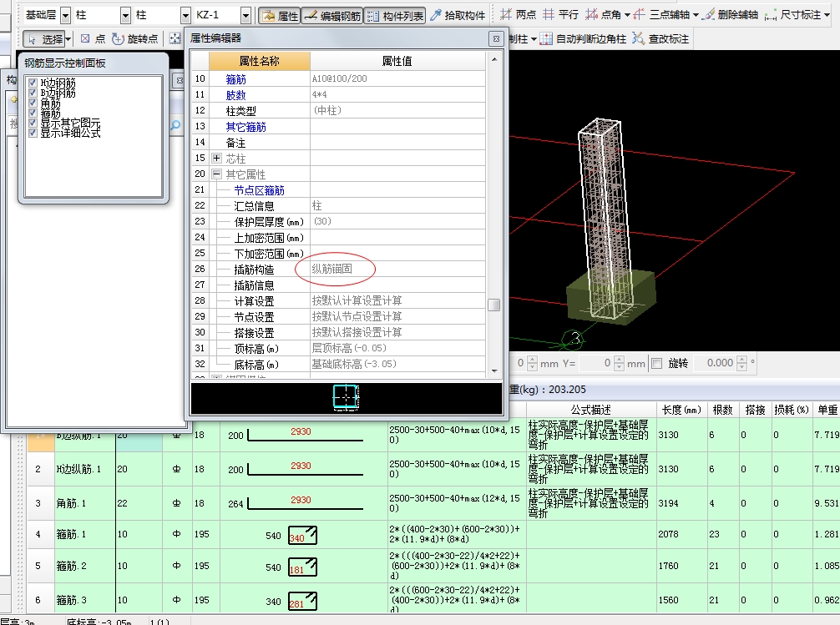
Task: Click the 纵筋锚固 value field
Action: point(336,270)
